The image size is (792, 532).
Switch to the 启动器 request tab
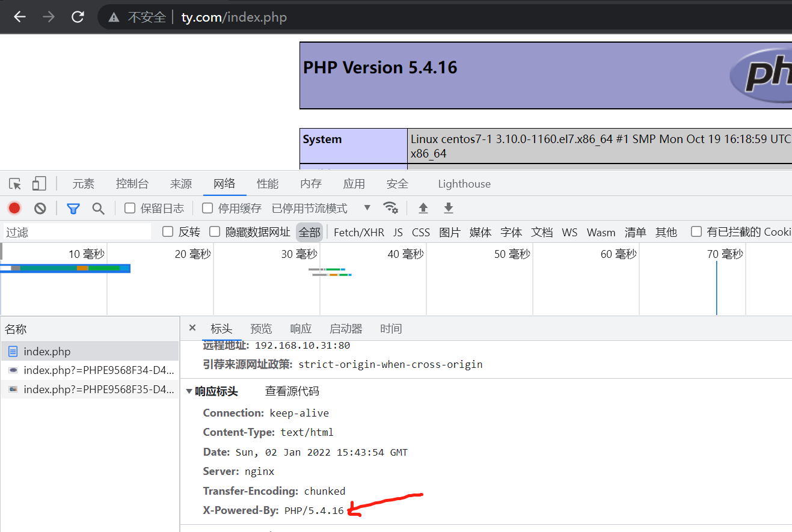click(x=346, y=329)
